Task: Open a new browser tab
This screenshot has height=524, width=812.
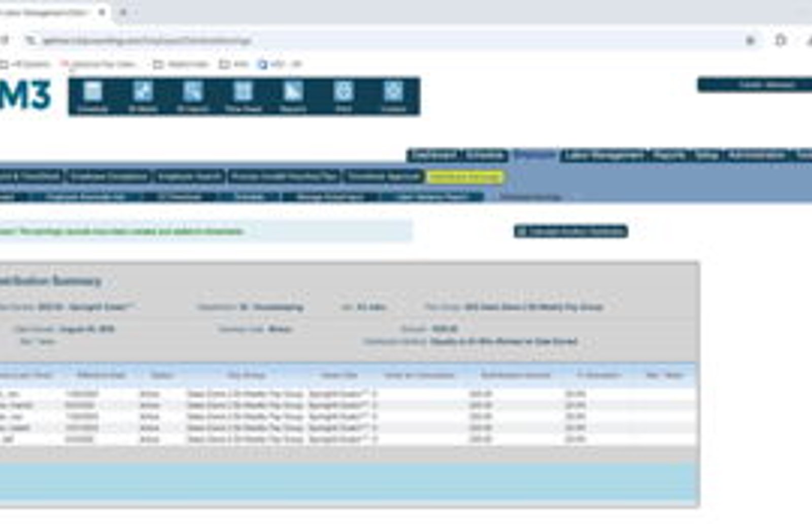Action: pyautogui.click(x=123, y=12)
